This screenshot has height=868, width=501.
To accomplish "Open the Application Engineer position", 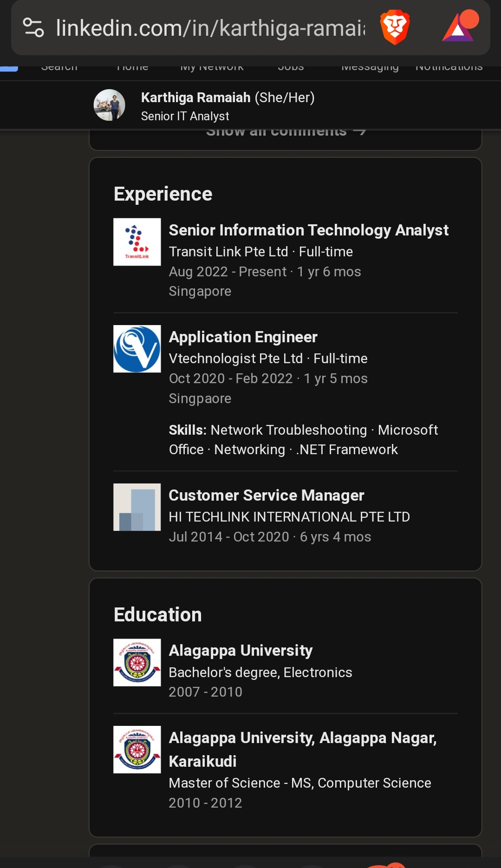I will [x=243, y=337].
